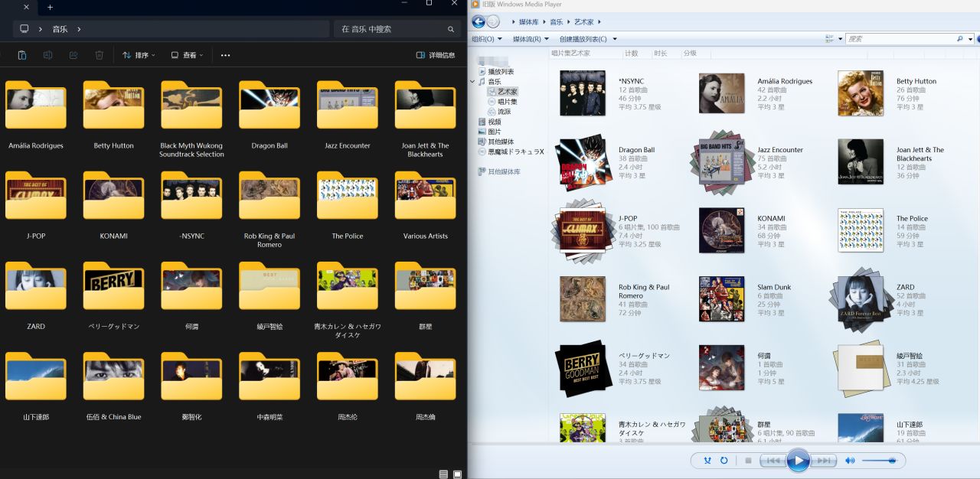Toggle repeat in Windows Media Player
The height and width of the screenshot is (479, 980).
724,461
